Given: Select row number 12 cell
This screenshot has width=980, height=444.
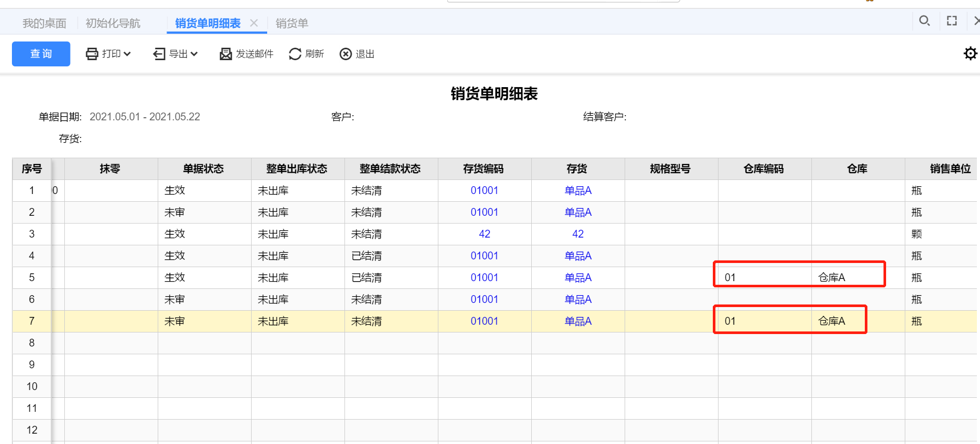Looking at the screenshot, I should (x=32, y=430).
